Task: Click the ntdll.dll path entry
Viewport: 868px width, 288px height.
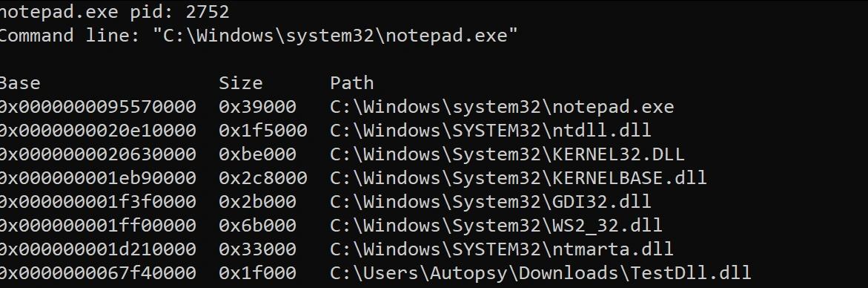Action: tap(491, 131)
